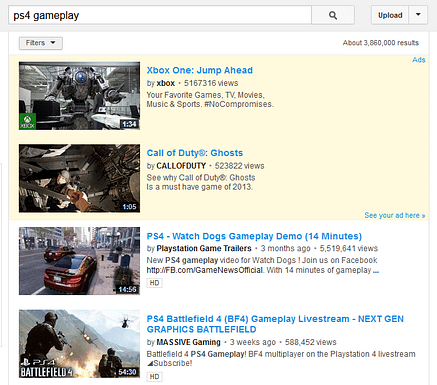This screenshot has height=385, width=437.
Task: Click the Xbox One robot thumbnail
Action: [79, 96]
